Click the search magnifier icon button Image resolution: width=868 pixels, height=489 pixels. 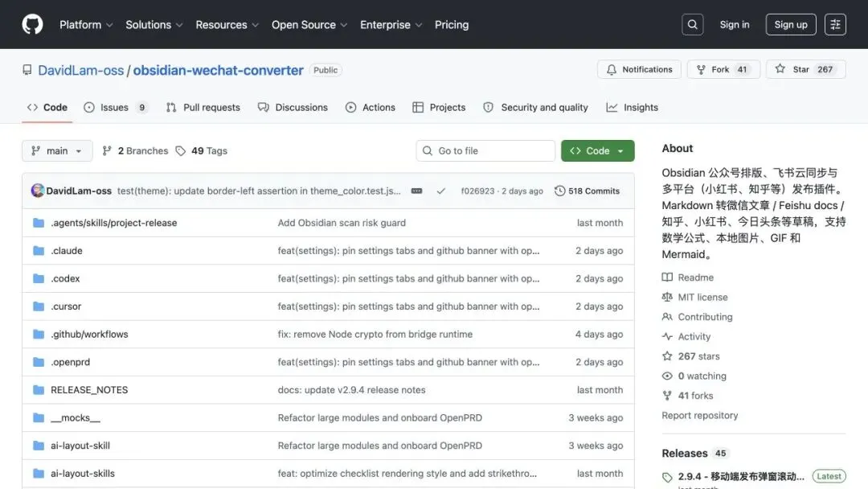pos(692,24)
